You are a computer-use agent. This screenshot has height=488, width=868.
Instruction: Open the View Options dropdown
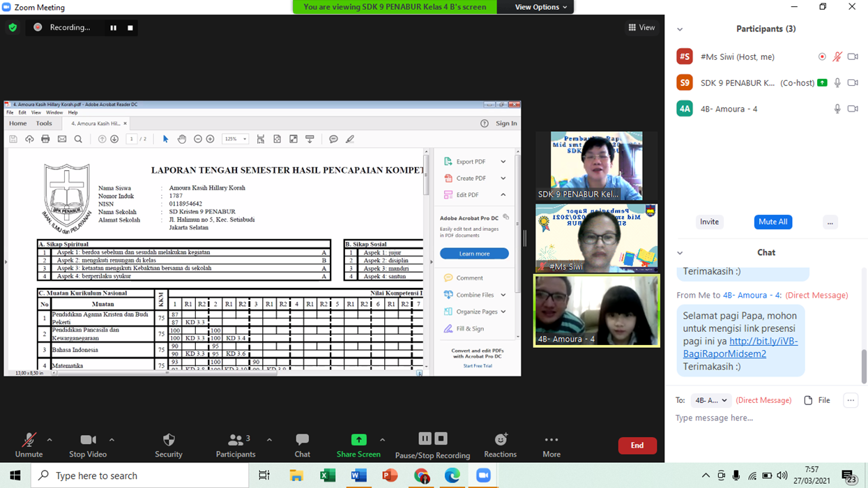pos(541,7)
